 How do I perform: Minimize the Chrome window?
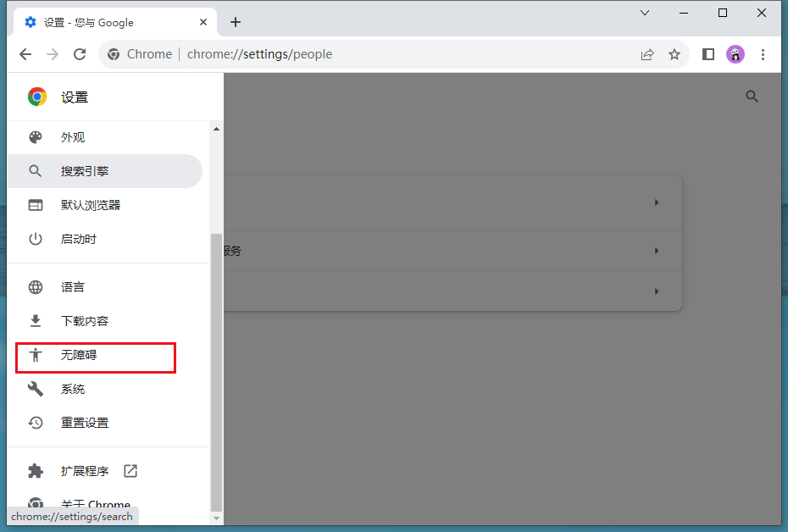(x=684, y=13)
